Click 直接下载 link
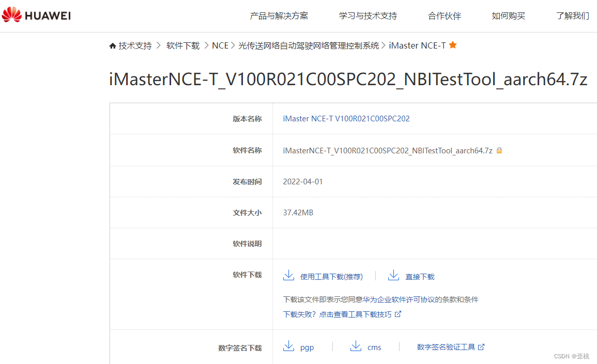The width and height of the screenshot is (597, 364). (420, 277)
